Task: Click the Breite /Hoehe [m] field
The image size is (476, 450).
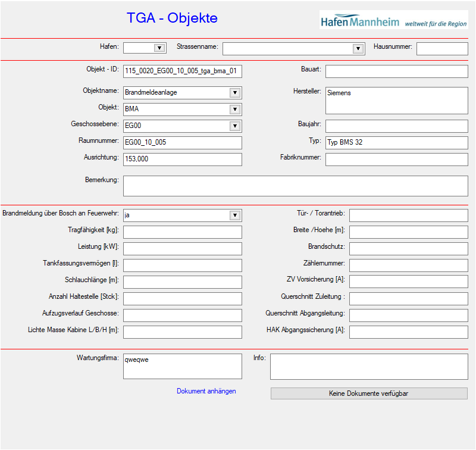Action: pos(408,232)
